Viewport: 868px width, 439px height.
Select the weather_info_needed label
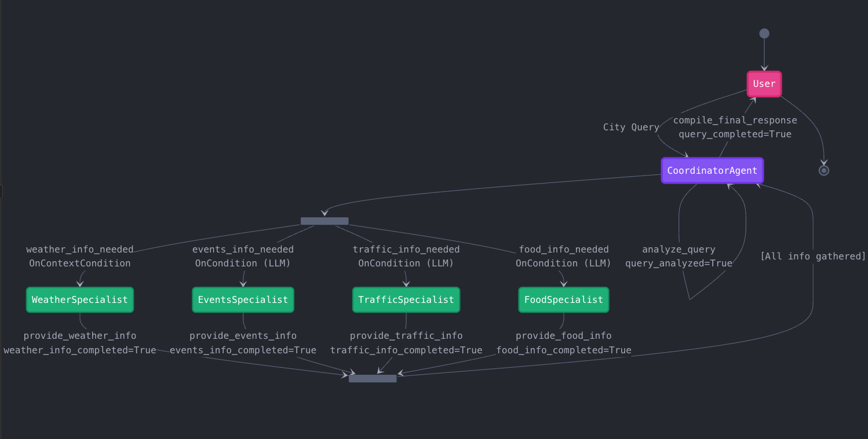pos(80,250)
